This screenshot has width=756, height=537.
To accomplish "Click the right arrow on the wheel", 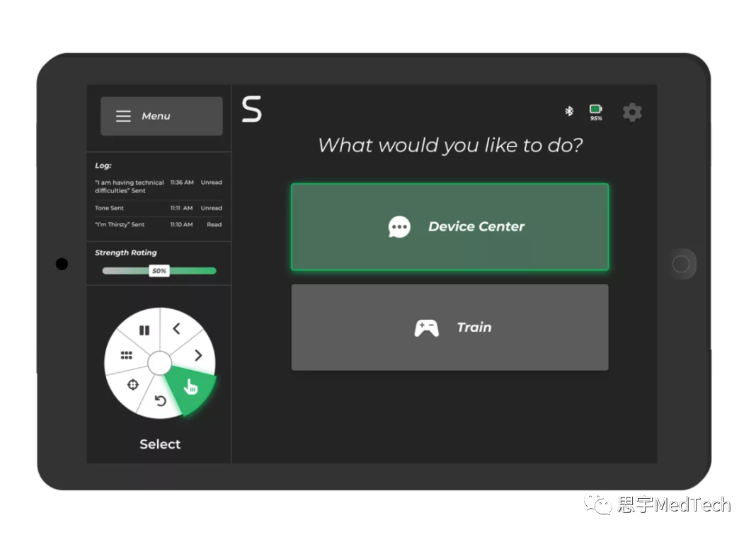I will click(198, 356).
